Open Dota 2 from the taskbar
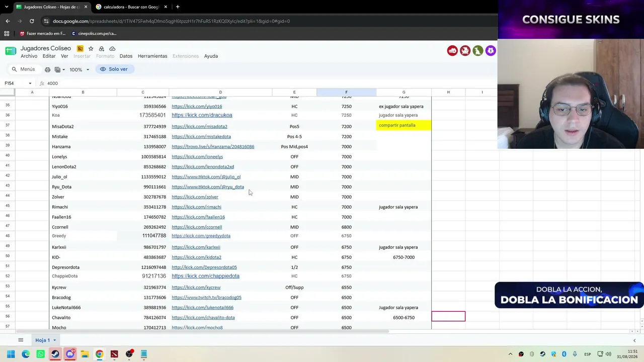 pos(114,354)
